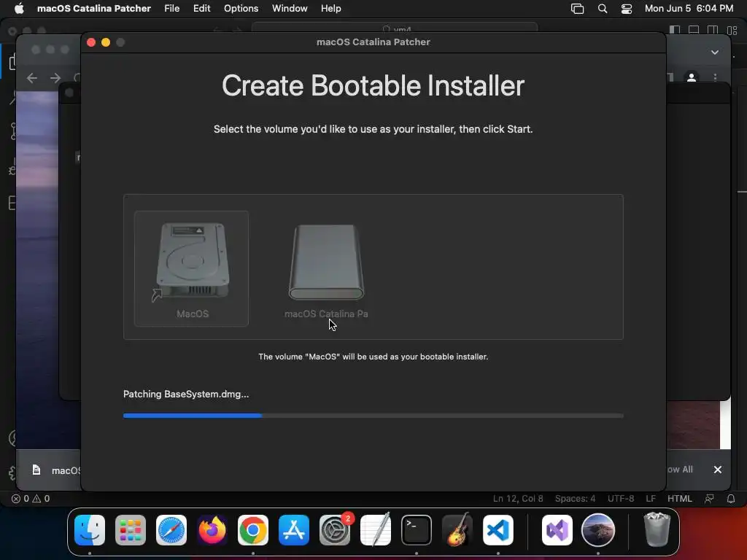Viewport: 747px width, 560px height.
Task: Launch Google Chrome from the Dock
Action: click(253, 530)
